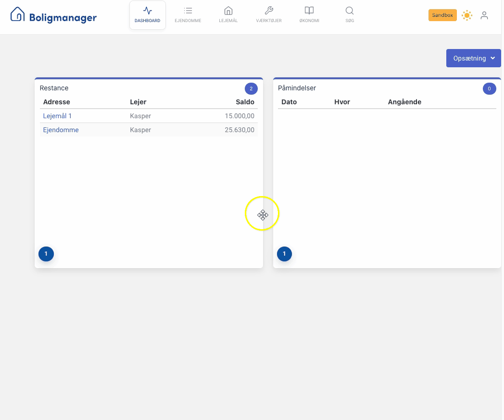
Task: Click the 25.630,00 saldo value
Action: [x=239, y=130]
